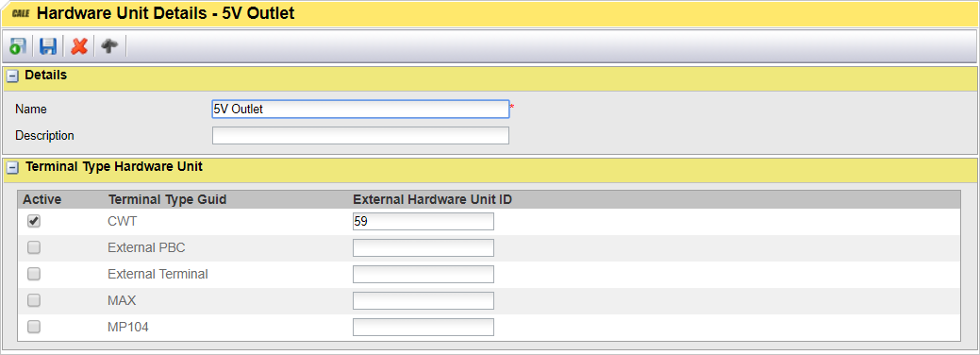Viewport: 980px width, 355px height.
Task: Check the MP104 active checkbox
Action: (34, 326)
